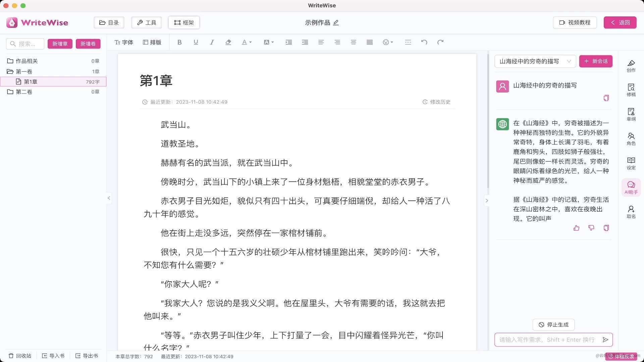Collapse the 第一卷 folder
Viewport: 644px width, 362px height.
(x=53, y=71)
